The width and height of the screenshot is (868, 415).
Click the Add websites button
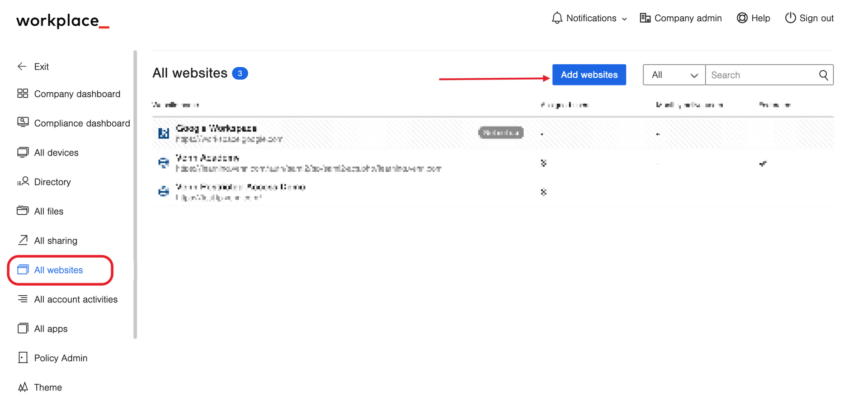pyautogui.click(x=589, y=75)
